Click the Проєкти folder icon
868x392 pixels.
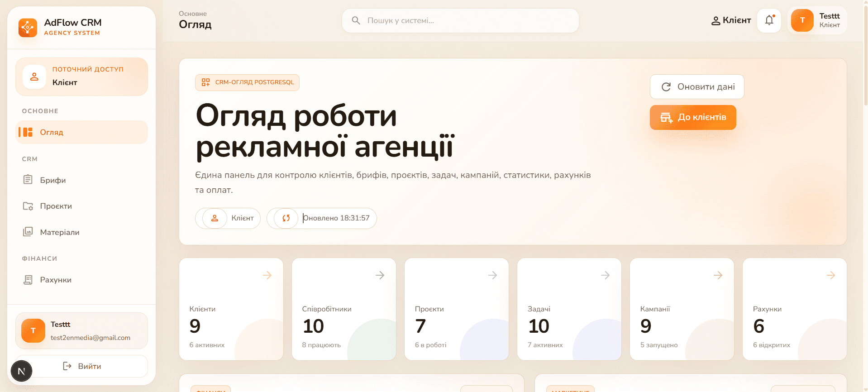pos(28,206)
